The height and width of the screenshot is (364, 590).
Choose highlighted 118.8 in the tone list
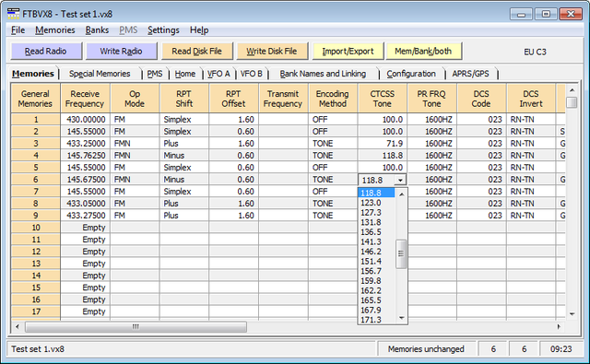click(376, 193)
